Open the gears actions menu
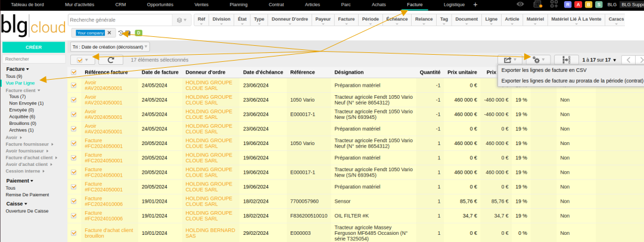This screenshot has height=242, width=644. pos(539,60)
